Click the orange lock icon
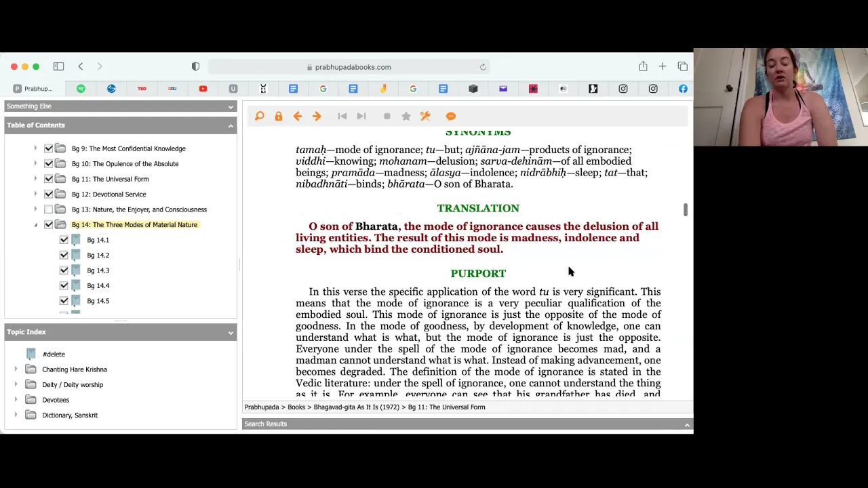 [x=278, y=116]
